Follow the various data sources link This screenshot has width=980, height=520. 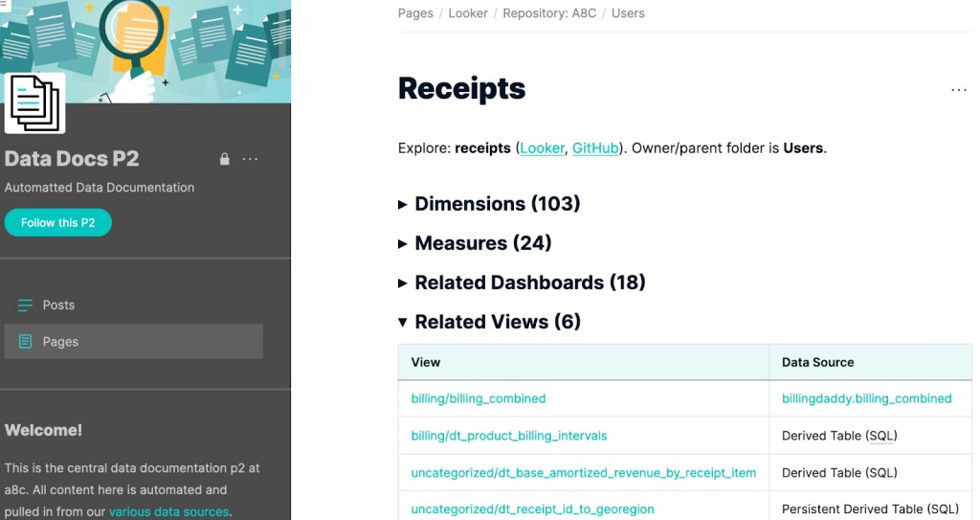[168, 511]
